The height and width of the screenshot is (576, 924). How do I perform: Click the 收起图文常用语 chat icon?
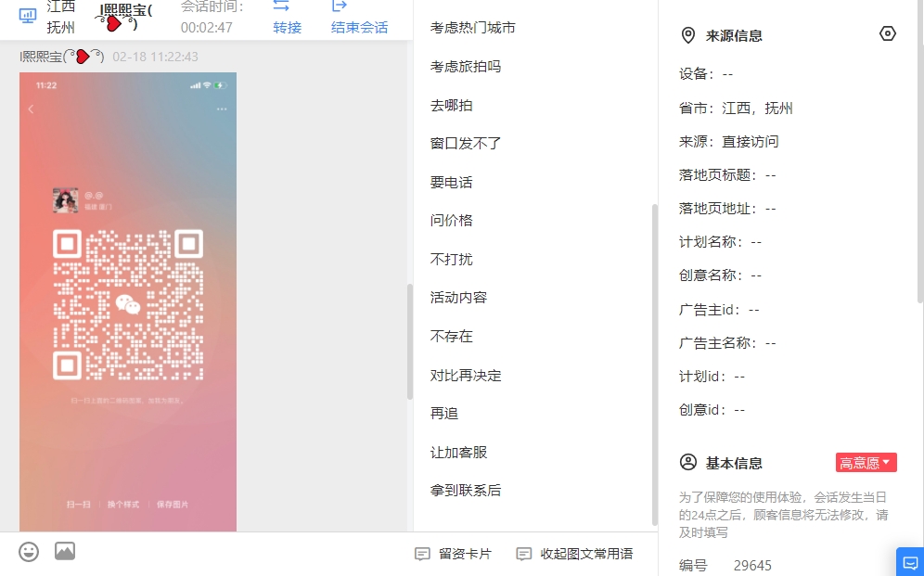coord(523,554)
